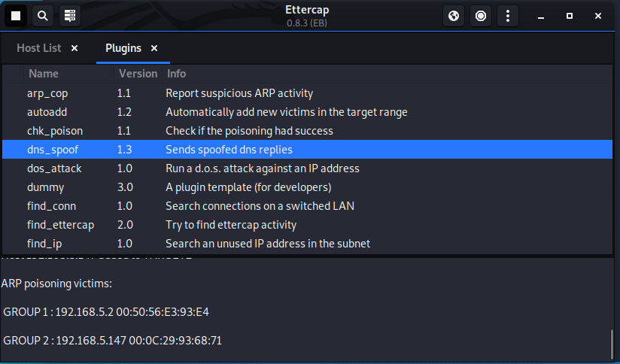Click the hosts list server icon

tap(70, 15)
